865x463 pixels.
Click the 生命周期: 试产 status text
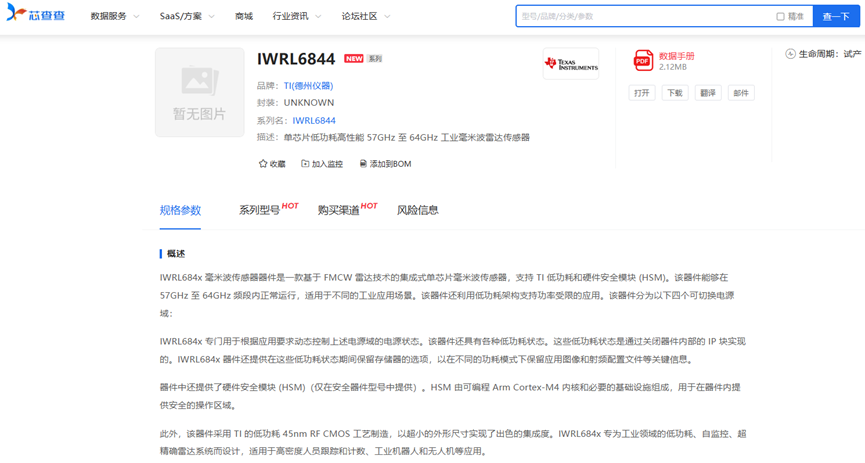click(x=830, y=54)
